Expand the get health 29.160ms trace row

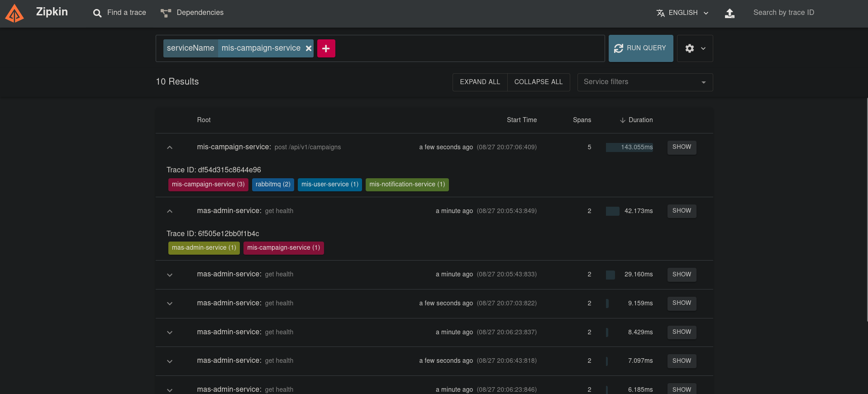170,275
